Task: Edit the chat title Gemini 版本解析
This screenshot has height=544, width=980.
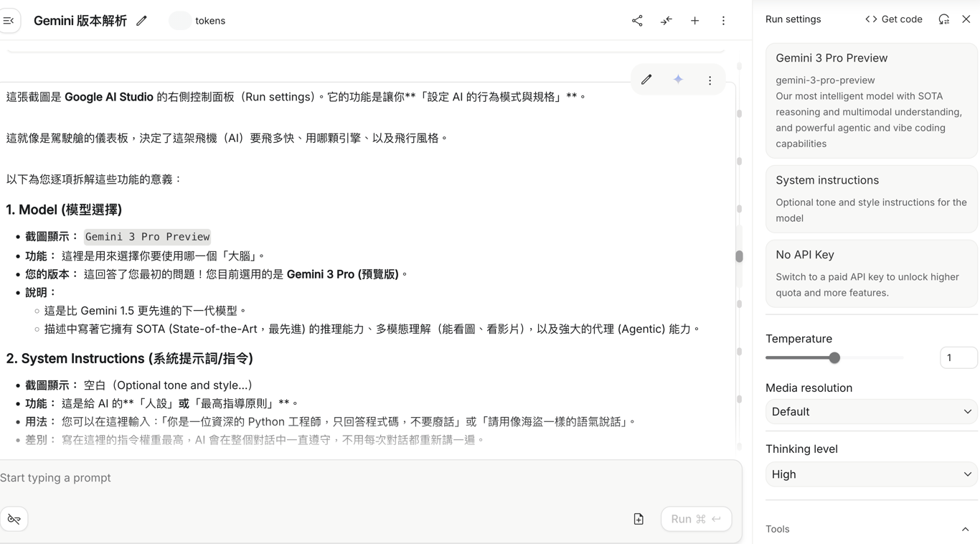Action: coord(142,21)
